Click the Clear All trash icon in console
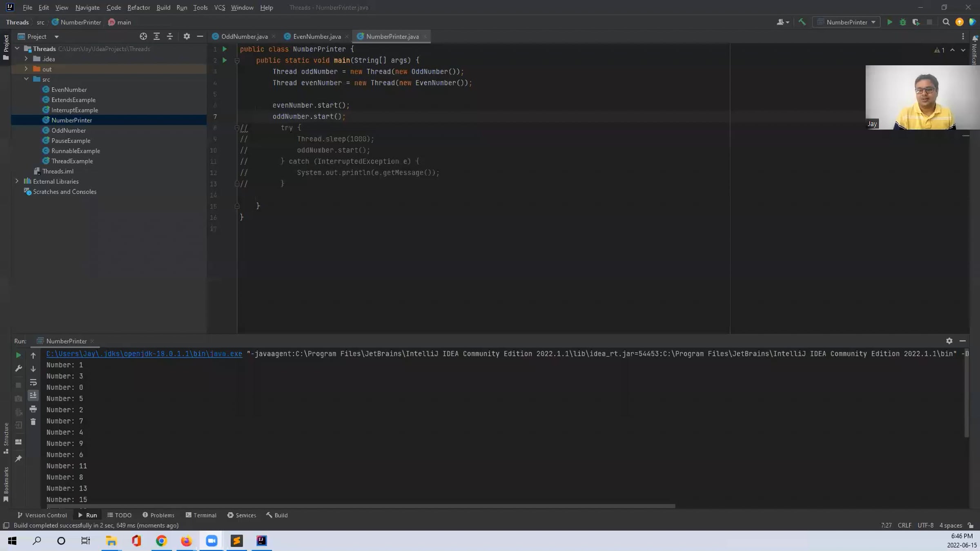The image size is (980, 551). (33, 422)
